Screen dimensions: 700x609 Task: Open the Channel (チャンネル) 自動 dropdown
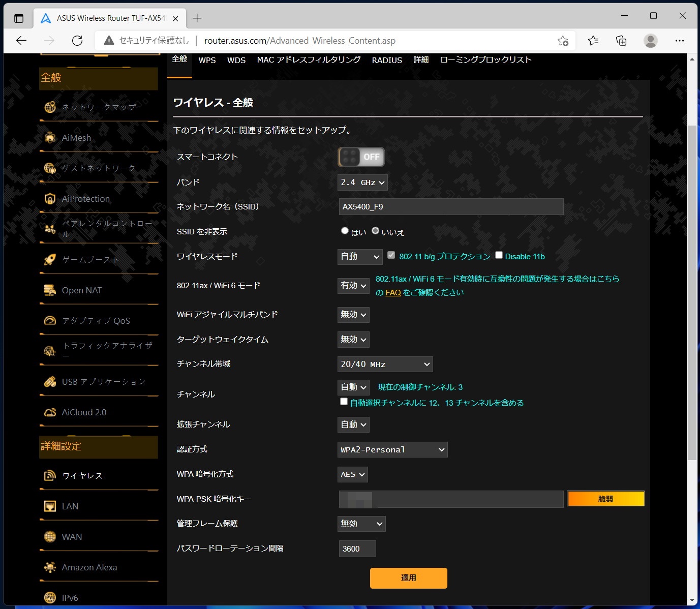coord(353,387)
